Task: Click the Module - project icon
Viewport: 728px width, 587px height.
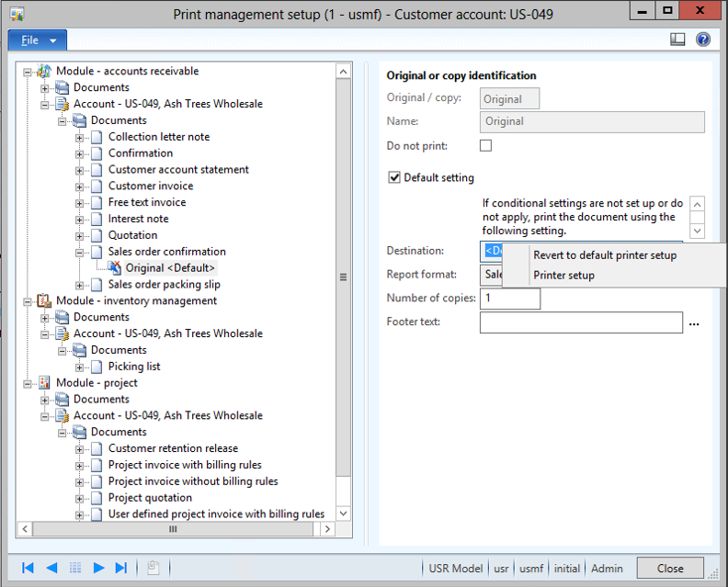Action: (44, 383)
